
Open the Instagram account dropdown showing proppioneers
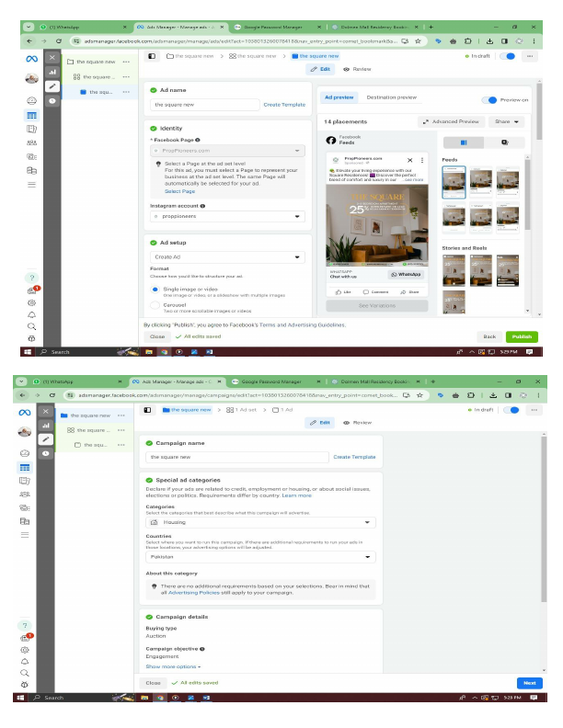227,216
